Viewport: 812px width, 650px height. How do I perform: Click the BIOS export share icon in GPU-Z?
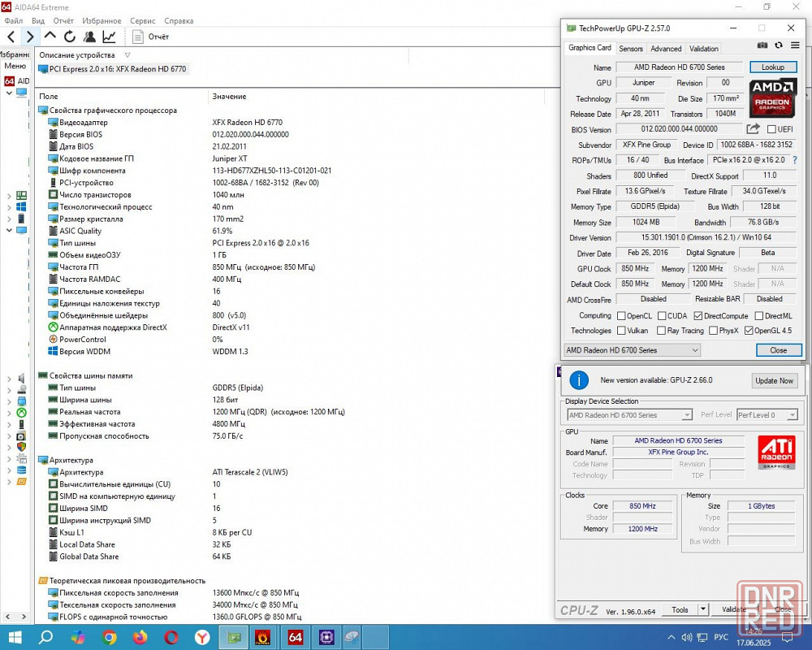coord(753,128)
